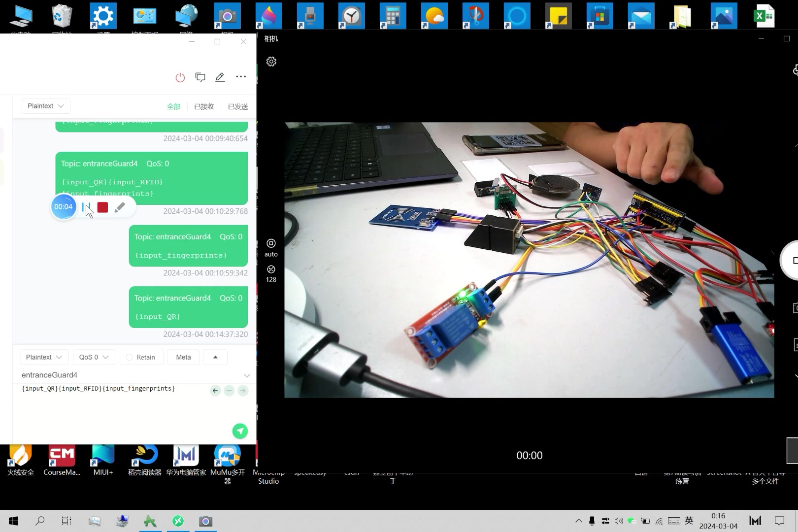Image resolution: width=798 pixels, height=532 pixels.
Task: Expand the Plaintext format dropdown at top
Action: coord(46,106)
